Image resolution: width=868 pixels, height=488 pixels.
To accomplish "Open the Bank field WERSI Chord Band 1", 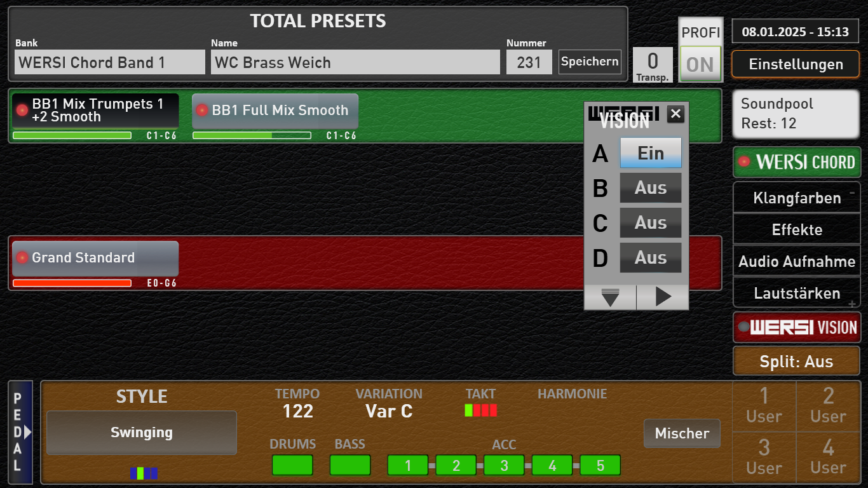I will [110, 62].
